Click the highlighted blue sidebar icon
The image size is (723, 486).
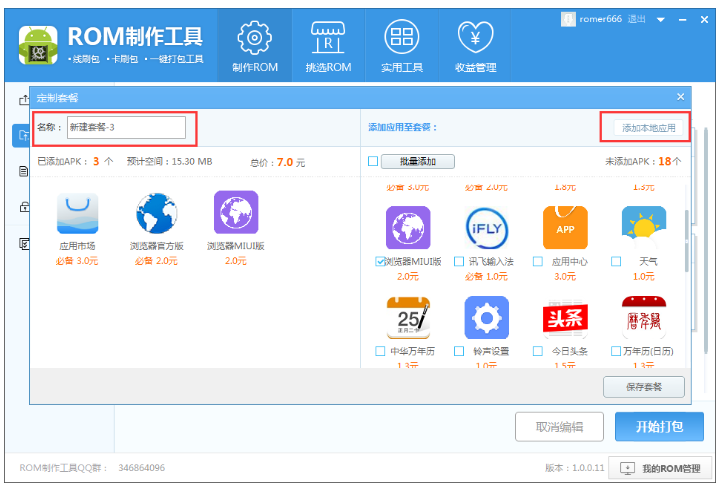[x=21, y=136]
